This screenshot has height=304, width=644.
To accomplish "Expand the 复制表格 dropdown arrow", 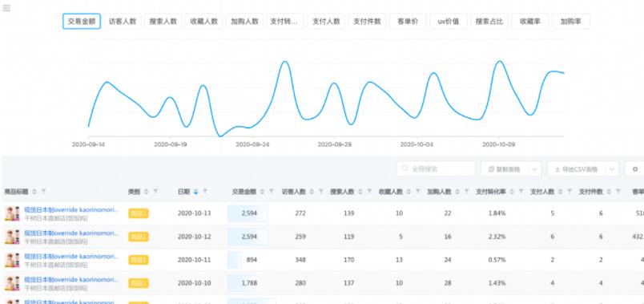I will pos(534,169).
